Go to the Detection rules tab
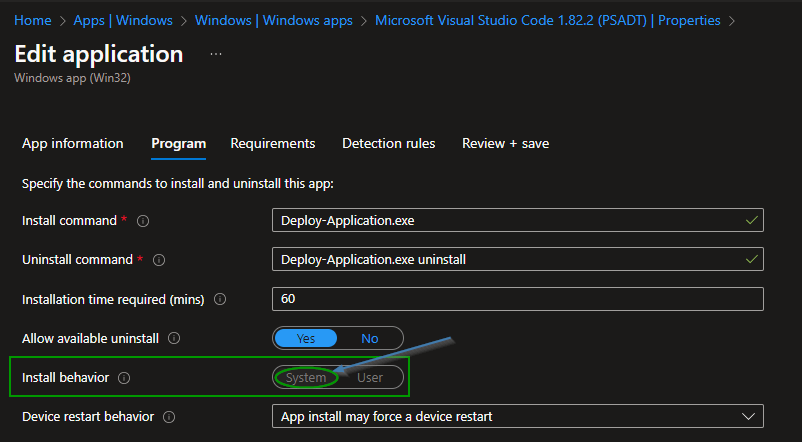The width and height of the screenshot is (802, 442). [x=388, y=143]
